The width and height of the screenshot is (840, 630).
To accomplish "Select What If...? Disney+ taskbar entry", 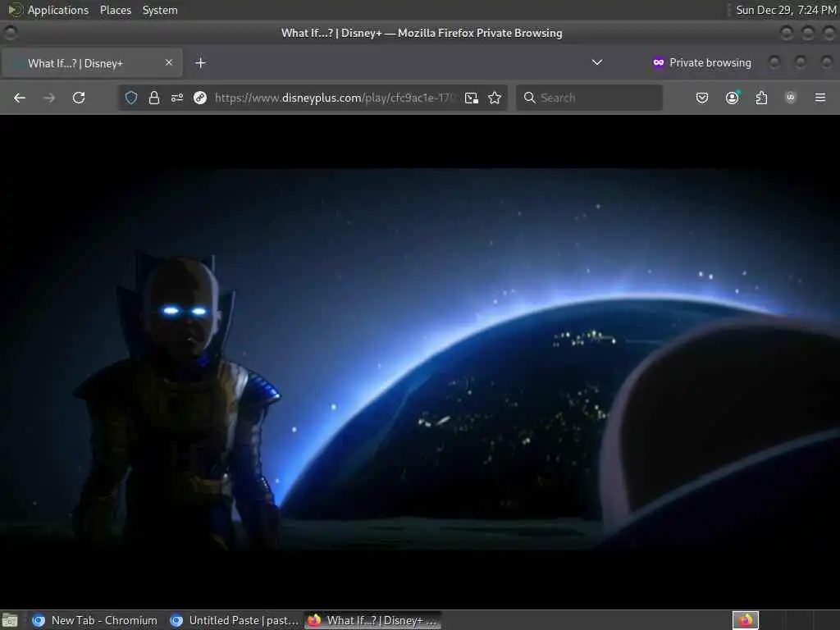I will tap(373, 620).
